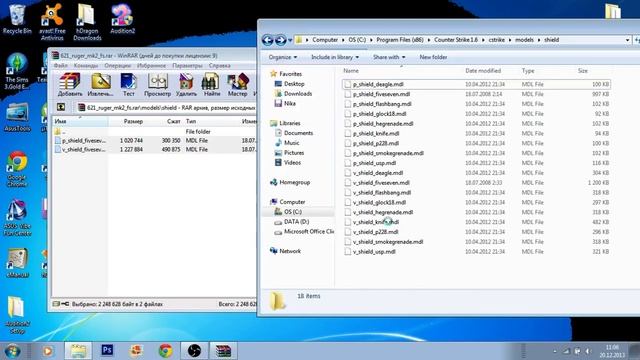This screenshot has height=360, width=640.
Task: Open Photoshop from the taskbar
Action: click(107, 350)
